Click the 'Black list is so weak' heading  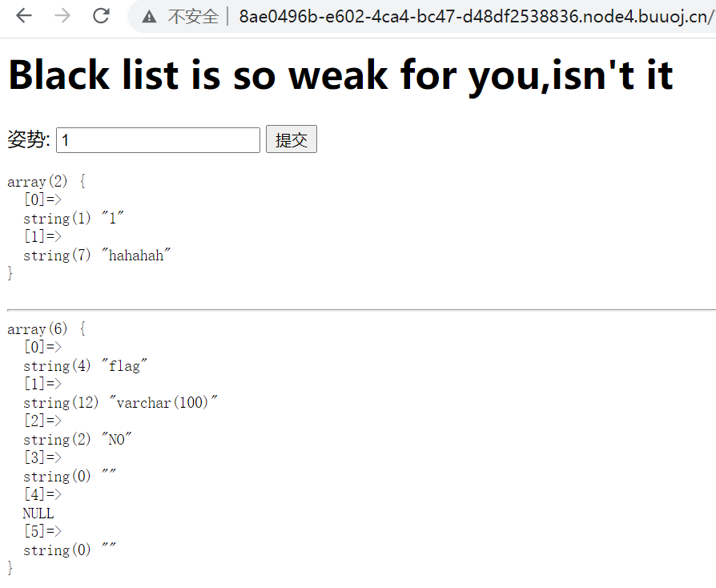(x=340, y=75)
